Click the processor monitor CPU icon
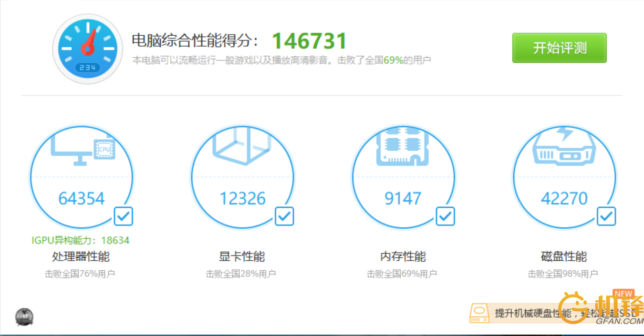 83,150
